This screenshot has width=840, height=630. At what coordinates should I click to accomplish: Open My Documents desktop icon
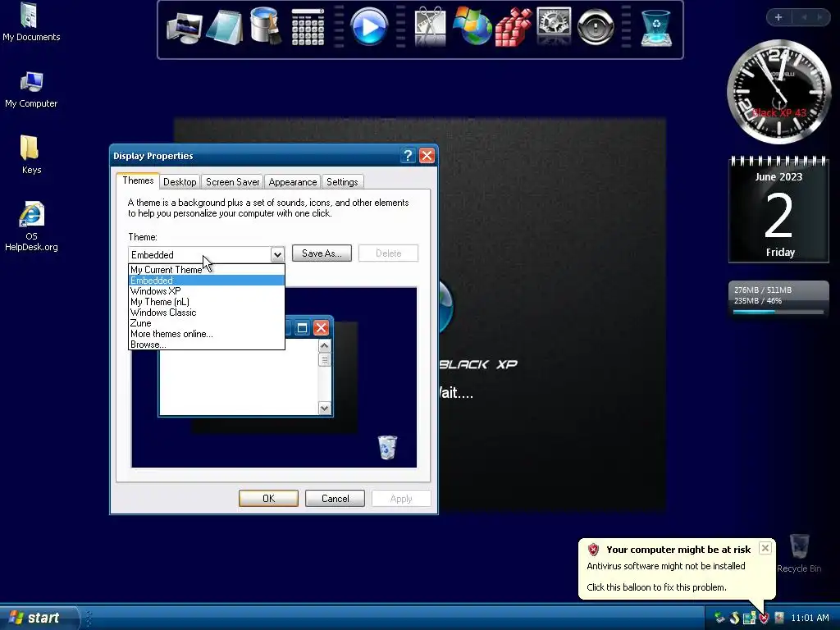[31, 22]
